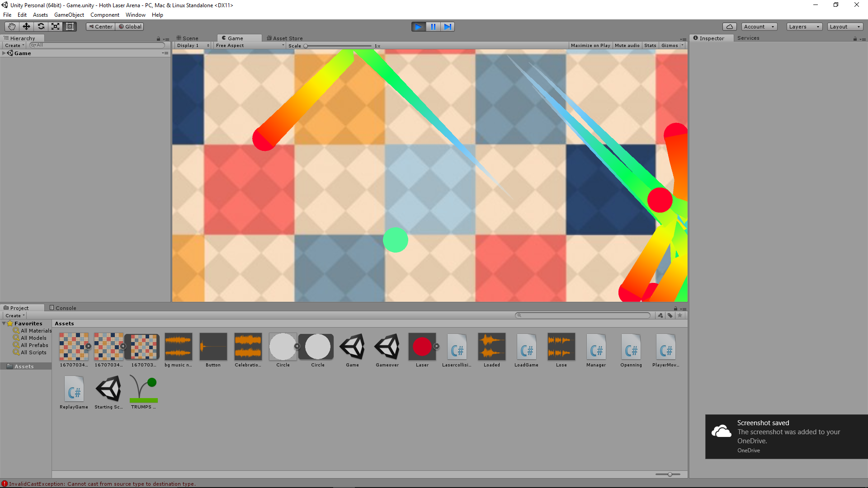Click the cloud services icon

click(x=729, y=27)
